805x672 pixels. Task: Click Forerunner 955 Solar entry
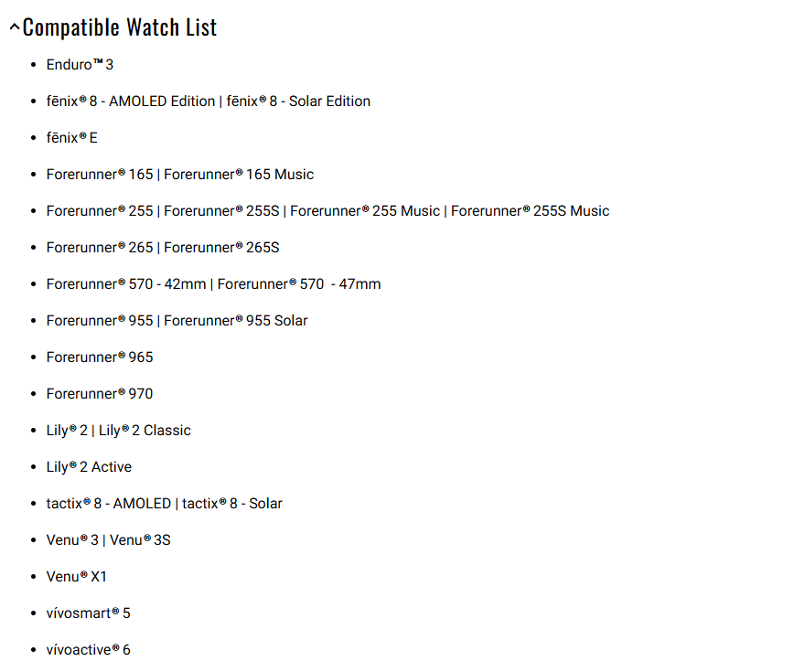click(x=236, y=321)
